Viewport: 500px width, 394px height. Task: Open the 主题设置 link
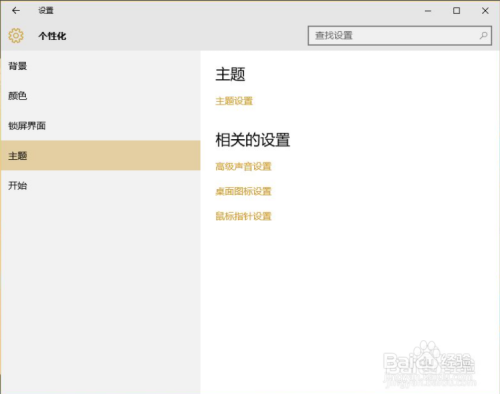pyautogui.click(x=234, y=101)
